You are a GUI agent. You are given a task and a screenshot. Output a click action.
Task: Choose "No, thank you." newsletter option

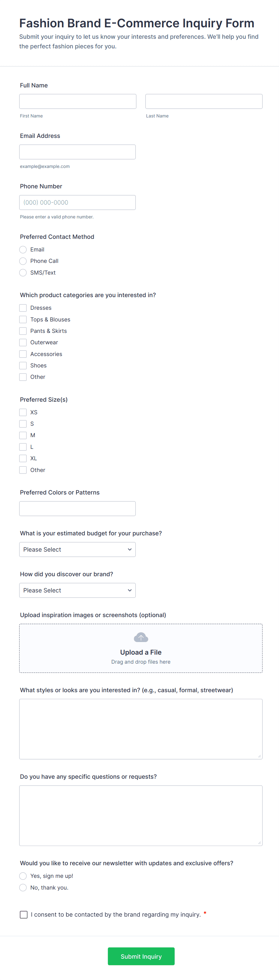23,887
